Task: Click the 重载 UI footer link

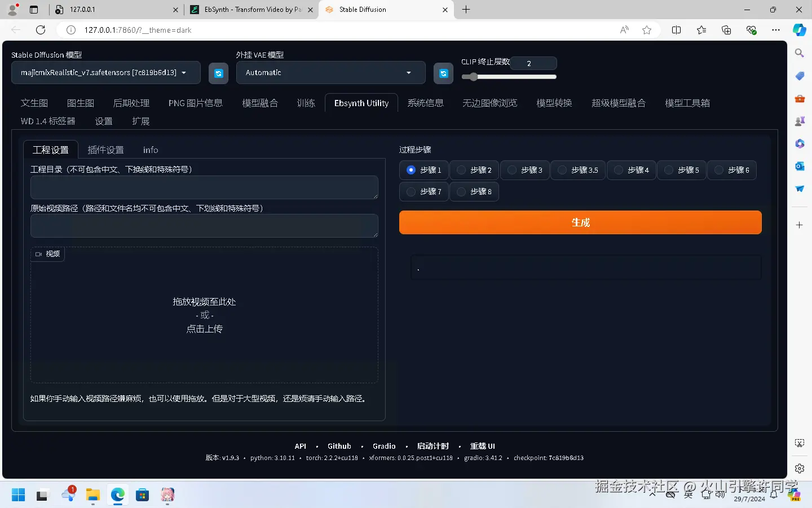Action: pos(483,446)
